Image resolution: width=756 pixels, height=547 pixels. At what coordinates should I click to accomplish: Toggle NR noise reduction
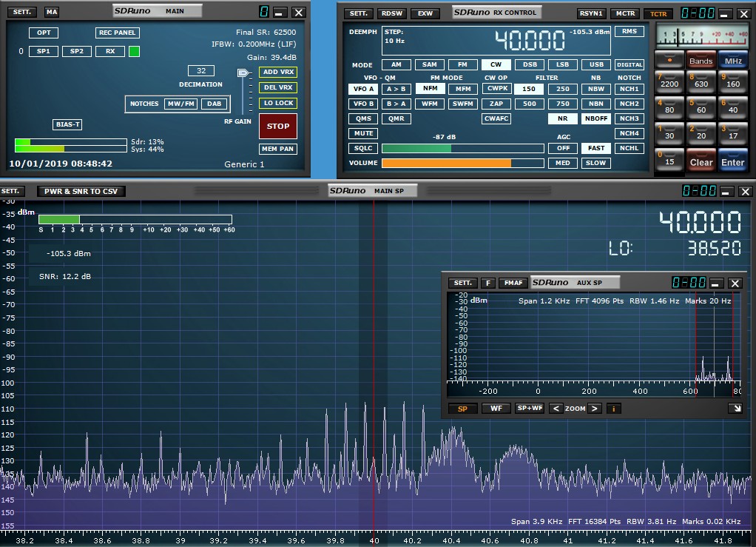563,118
